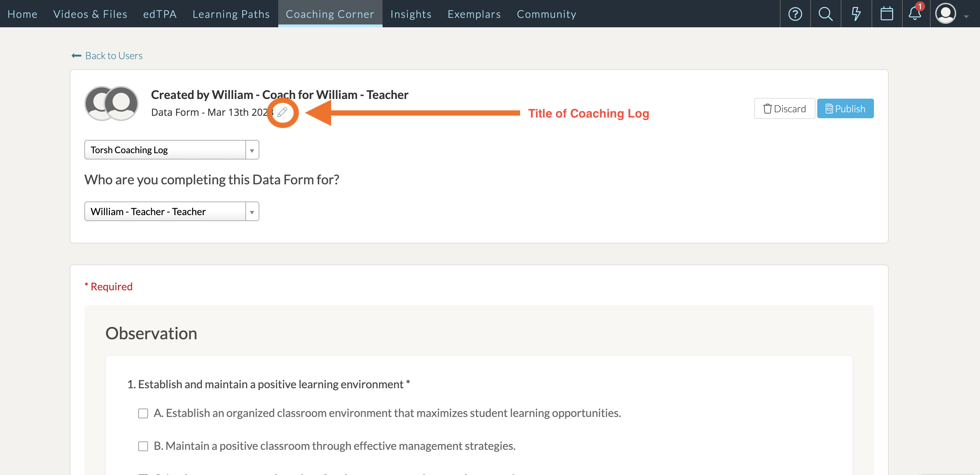Click the search magnifier icon

pos(825,14)
